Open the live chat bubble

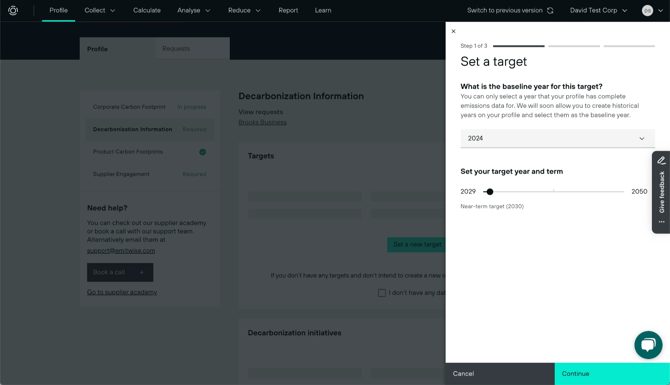click(648, 345)
